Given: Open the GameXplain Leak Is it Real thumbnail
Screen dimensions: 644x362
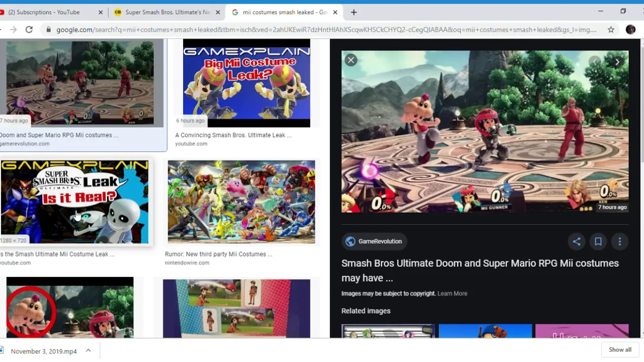Looking at the screenshot, I should [x=74, y=202].
